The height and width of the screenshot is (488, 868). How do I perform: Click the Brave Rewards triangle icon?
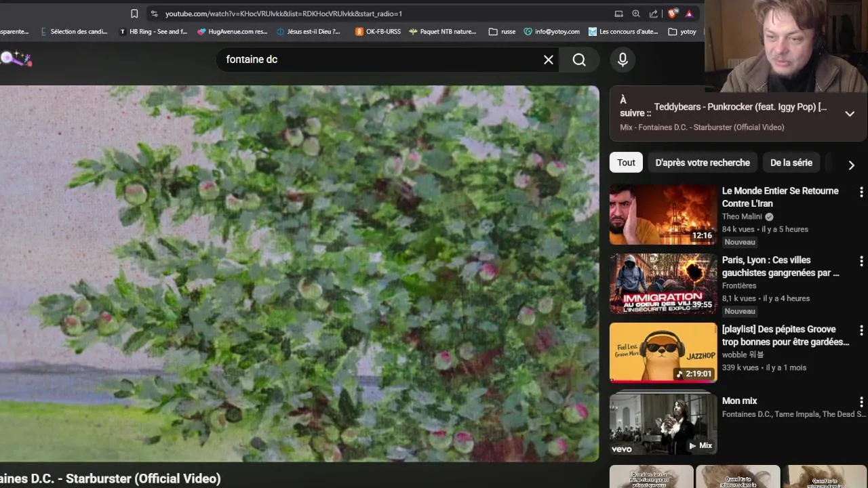689,14
